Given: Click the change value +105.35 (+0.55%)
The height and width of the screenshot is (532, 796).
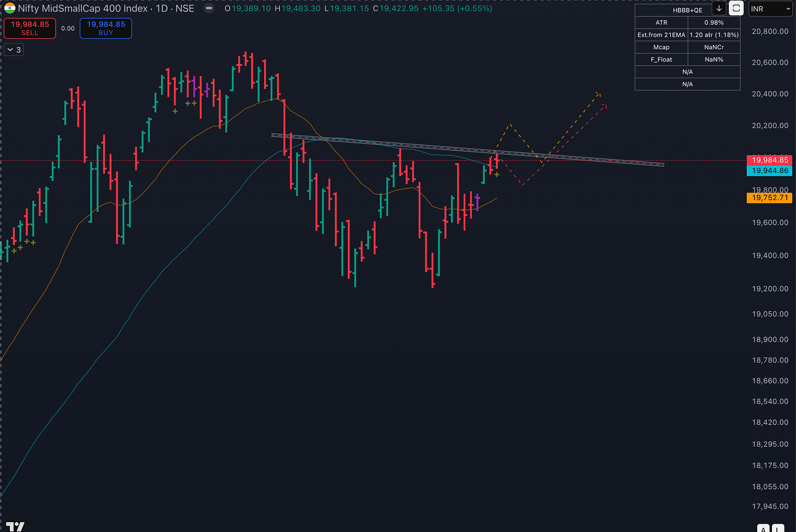Looking at the screenshot, I should click(457, 9).
